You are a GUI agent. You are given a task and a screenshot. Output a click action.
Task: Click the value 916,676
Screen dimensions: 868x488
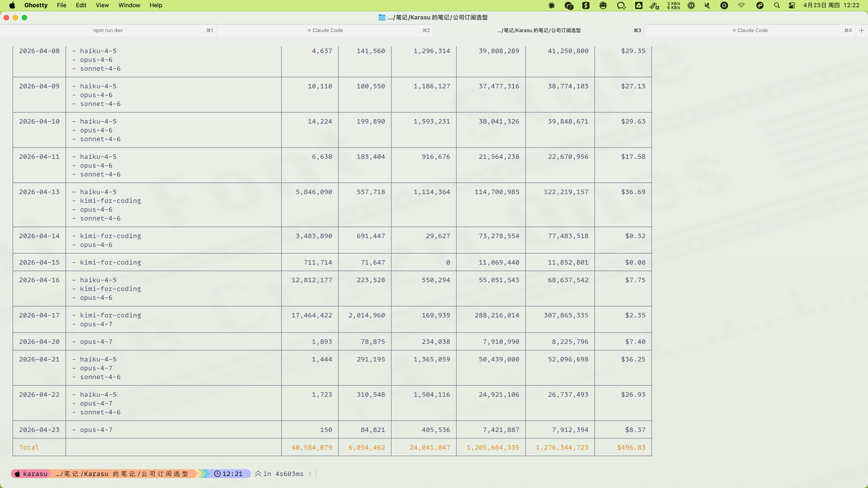pos(436,157)
